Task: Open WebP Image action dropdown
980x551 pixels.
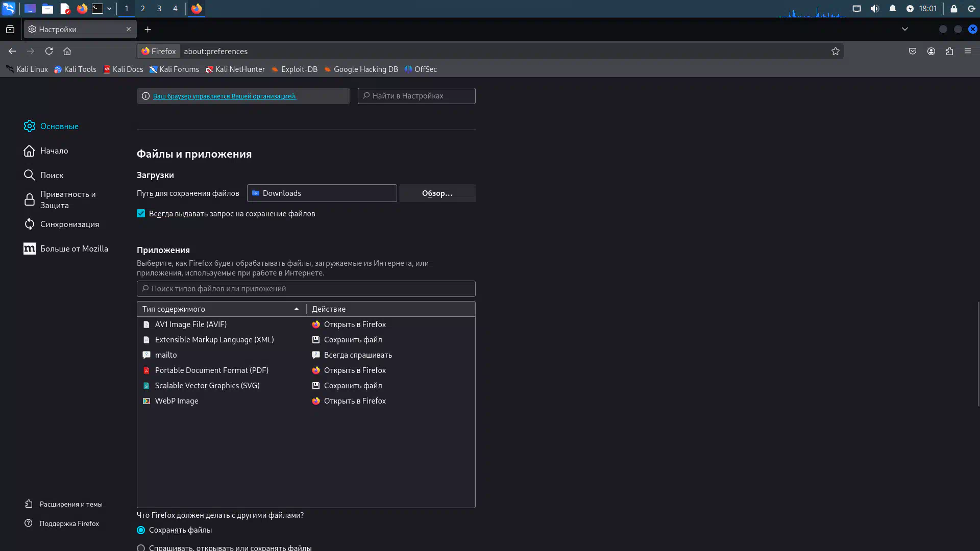Action: 391,401
